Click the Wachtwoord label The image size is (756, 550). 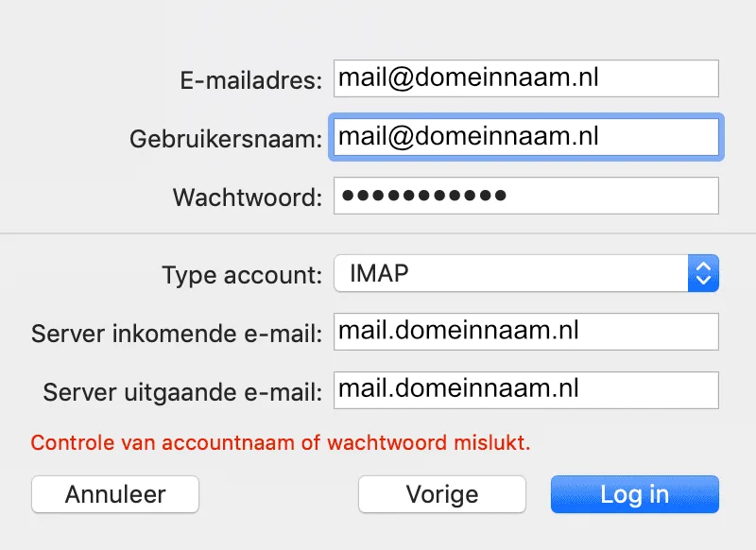(x=248, y=198)
